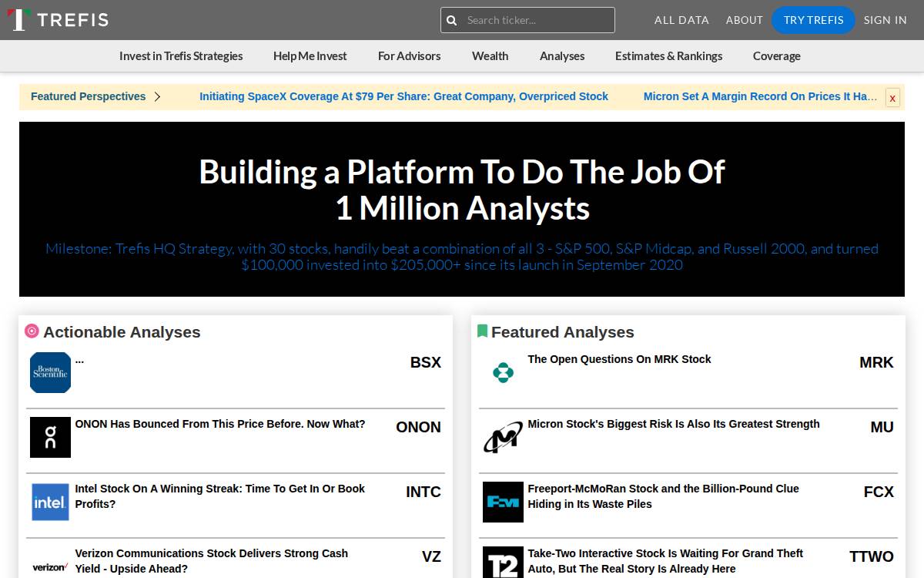Read Micron Stock's Biggest Risk article
Image resolution: width=924 pixels, height=578 pixels.
click(674, 424)
